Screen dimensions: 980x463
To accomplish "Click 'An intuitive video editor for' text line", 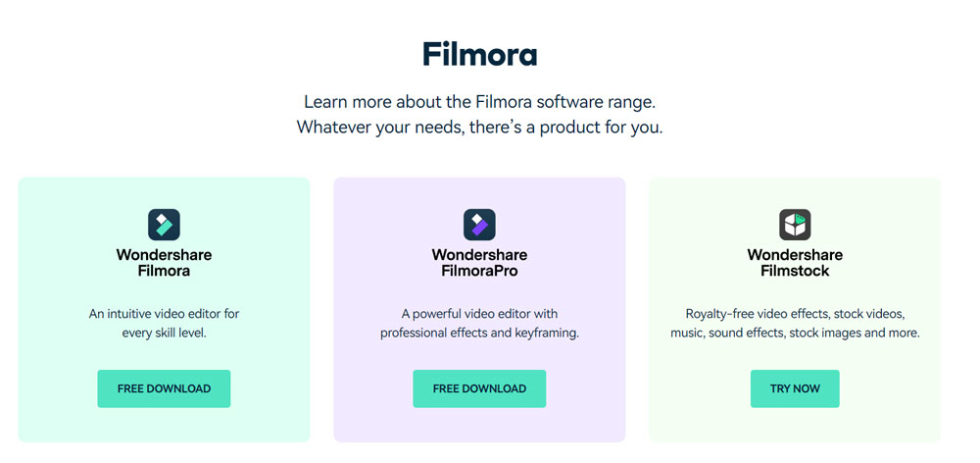I will (164, 314).
